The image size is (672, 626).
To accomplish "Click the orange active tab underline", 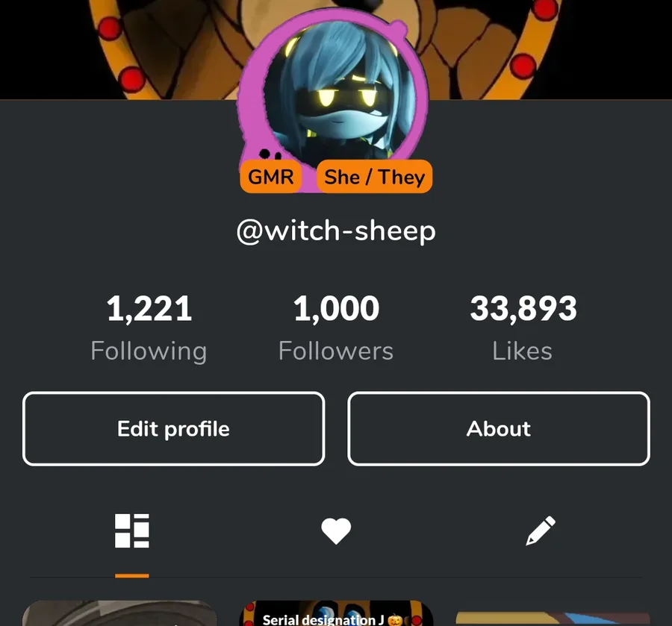I will pyautogui.click(x=132, y=576).
